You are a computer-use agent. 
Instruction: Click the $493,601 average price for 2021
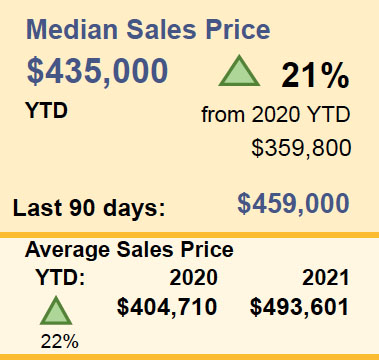pos(299,307)
